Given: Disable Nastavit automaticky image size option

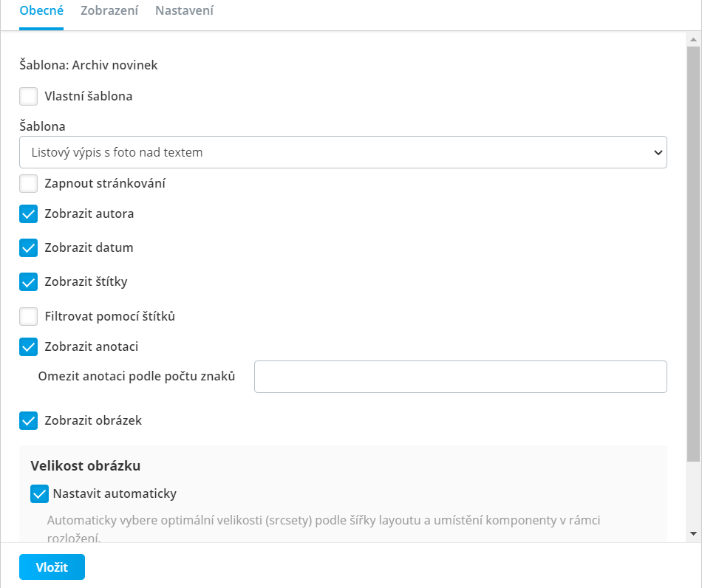Looking at the screenshot, I should (x=39, y=494).
